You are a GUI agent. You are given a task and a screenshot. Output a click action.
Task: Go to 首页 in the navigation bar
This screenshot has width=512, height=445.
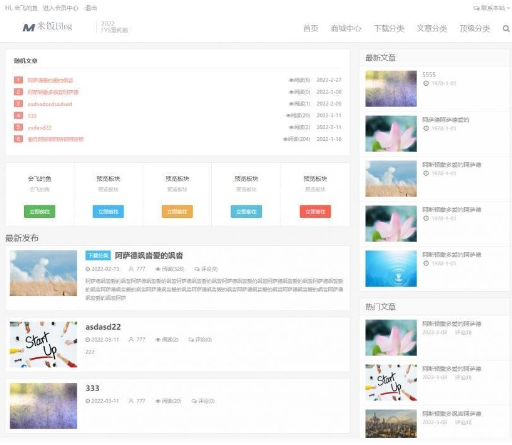click(x=311, y=28)
